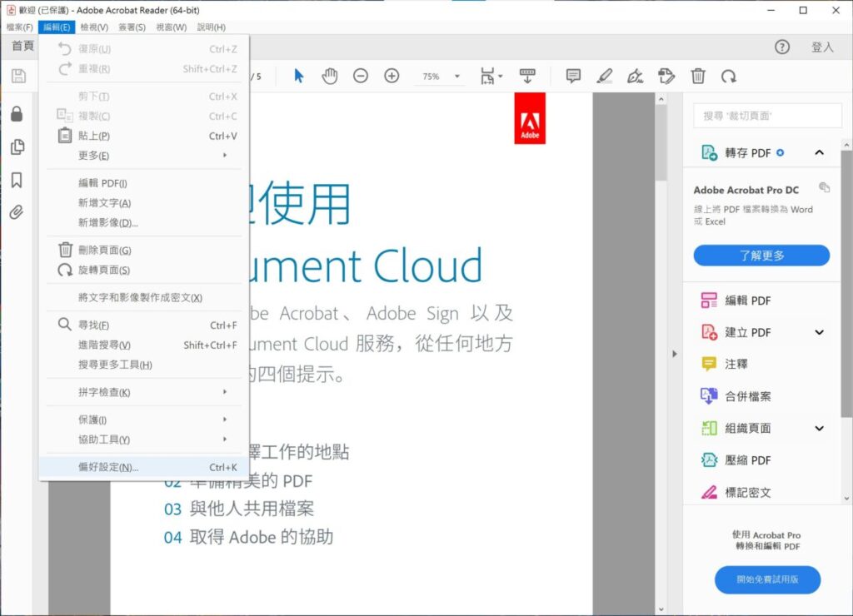853x616 pixels.
Task: Open the bookmarks panel icon
Action: click(17, 180)
